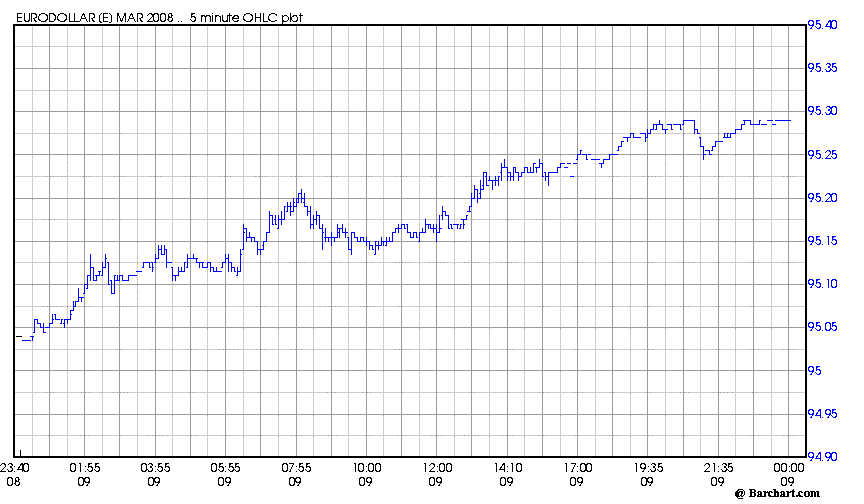Image resolution: width=864 pixels, height=504 pixels.
Task: Click the 05:55 time axis label
Action: coord(225,468)
